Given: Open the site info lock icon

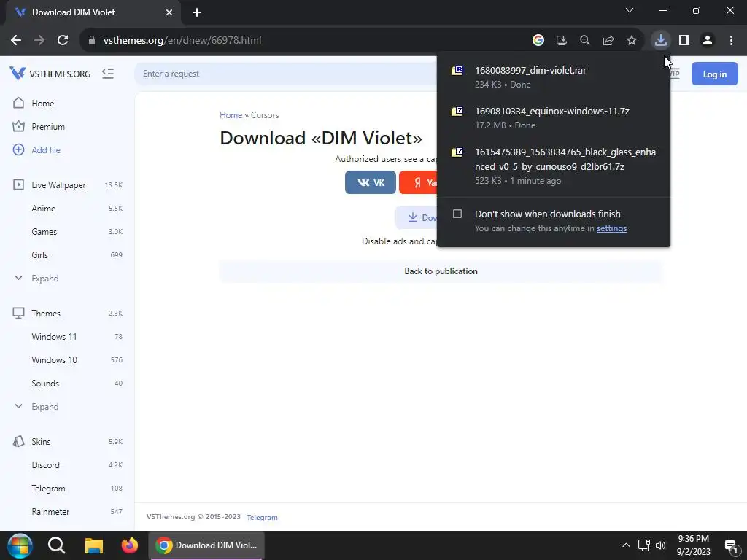Looking at the screenshot, I should [x=92, y=41].
